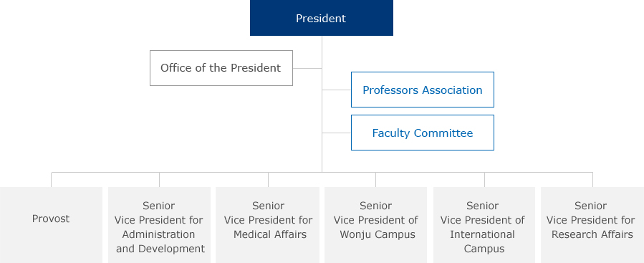The image size is (644, 263).
Task: Select Senior Vice President for Administration and Development
Action: (159, 225)
